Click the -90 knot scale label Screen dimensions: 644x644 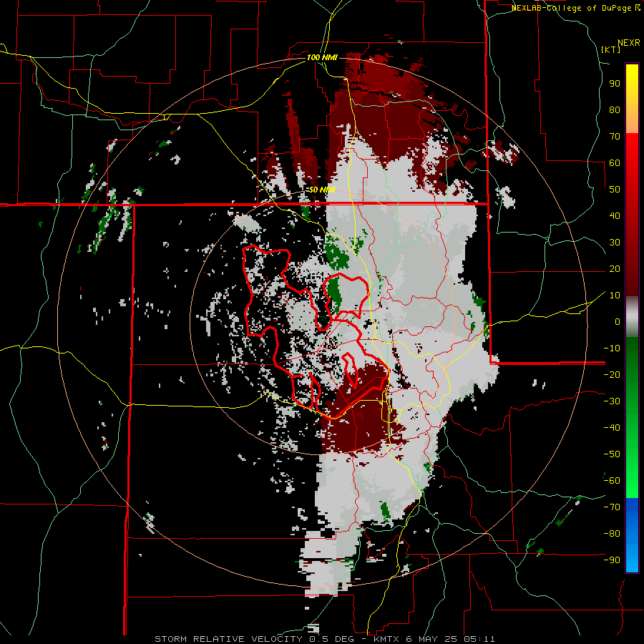pyautogui.click(x=612, y=560)
